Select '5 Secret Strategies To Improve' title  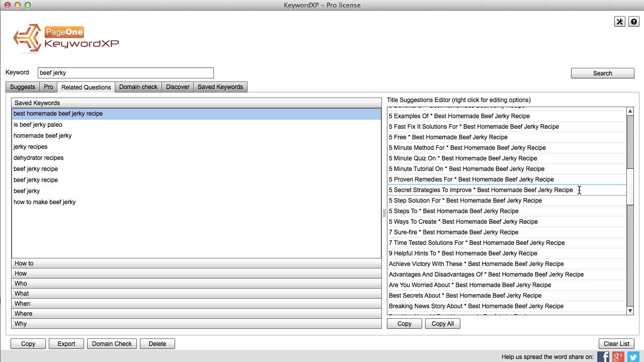point(507,190)
